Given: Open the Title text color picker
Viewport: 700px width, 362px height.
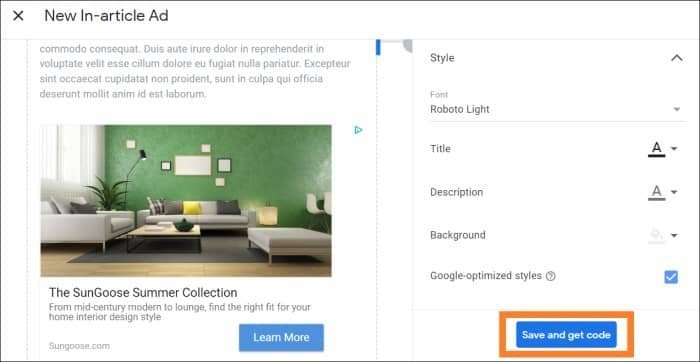Looking at the screenshot, I should 657,149.
